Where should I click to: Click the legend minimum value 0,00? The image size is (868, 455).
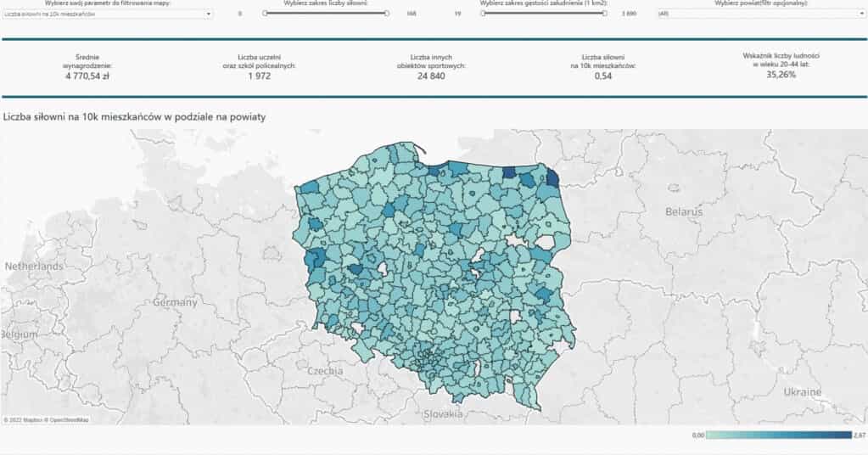click(x=698, y=435)
